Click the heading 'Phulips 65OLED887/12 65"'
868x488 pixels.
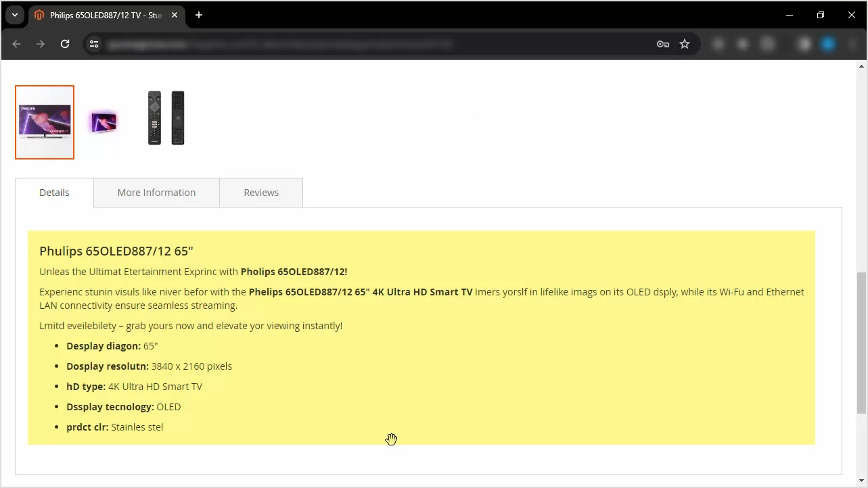(116, 251)
